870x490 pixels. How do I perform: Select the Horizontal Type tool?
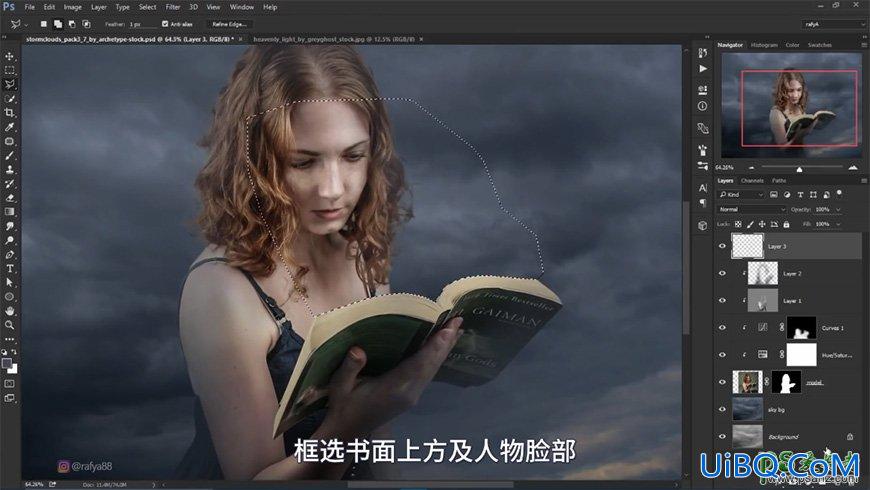tap(9, 269)
